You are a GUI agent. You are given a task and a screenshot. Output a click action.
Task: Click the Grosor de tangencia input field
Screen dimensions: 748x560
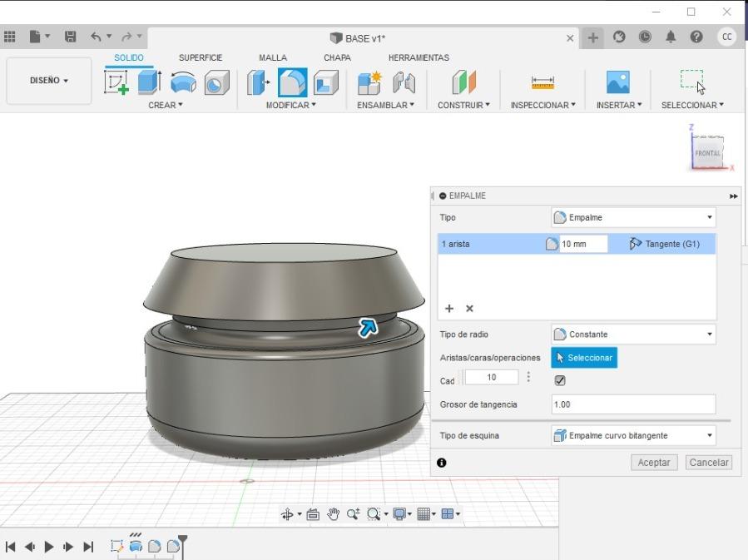[633, 404]
